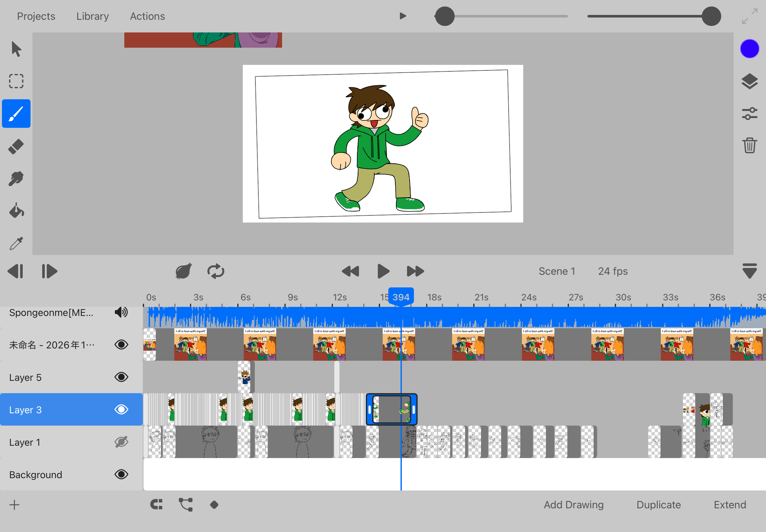This screenshot has height=532, width=766.
Task: Open the Projects menu
Action: tap(36, 16)
